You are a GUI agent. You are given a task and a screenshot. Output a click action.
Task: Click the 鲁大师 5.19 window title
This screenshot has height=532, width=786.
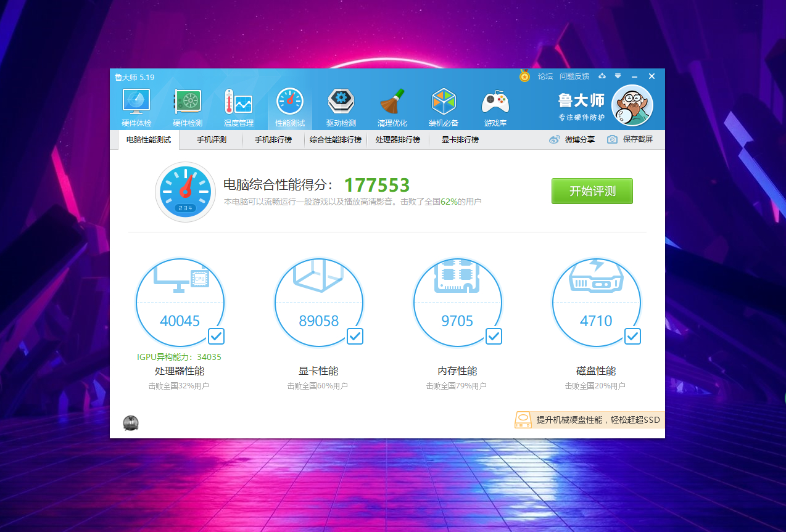pos(134,77)
